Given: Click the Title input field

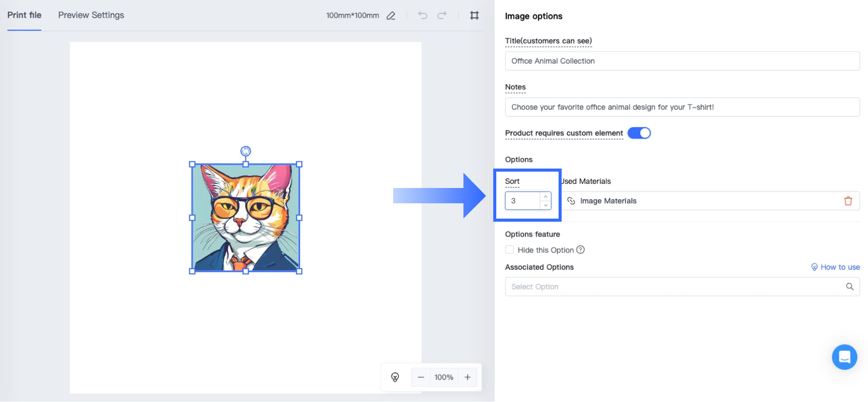Looking at the screenshot, I should click(x=682, y=61).
